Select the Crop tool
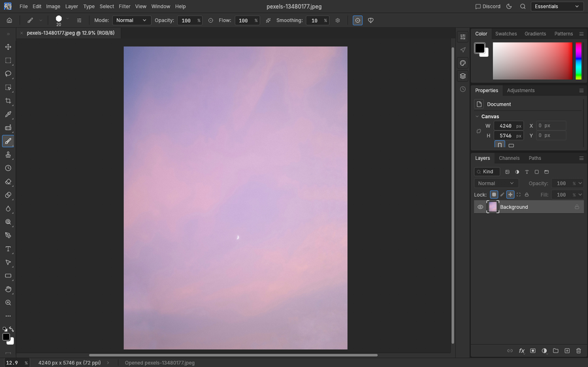 (8, 101)
